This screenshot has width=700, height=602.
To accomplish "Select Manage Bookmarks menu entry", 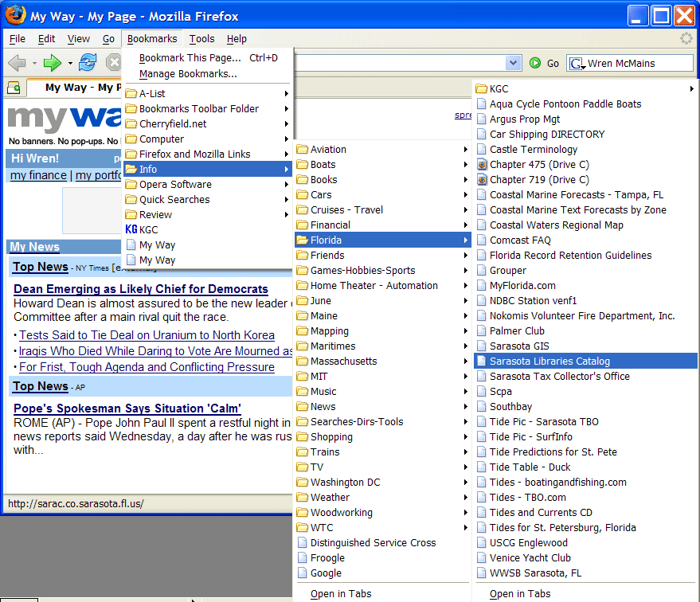I will [207, 73].
